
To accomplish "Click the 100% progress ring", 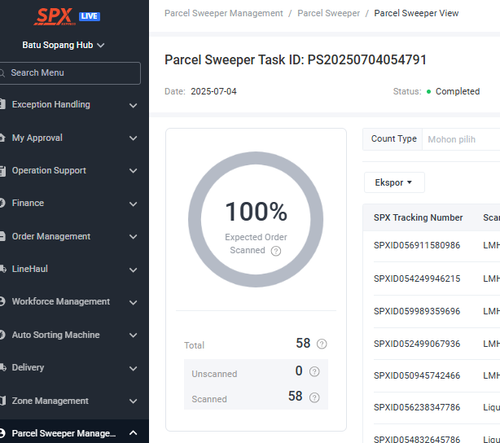I will point(256,219).
